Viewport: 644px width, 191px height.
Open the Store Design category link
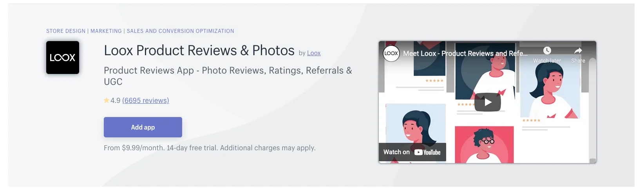[x=66, y=31]
